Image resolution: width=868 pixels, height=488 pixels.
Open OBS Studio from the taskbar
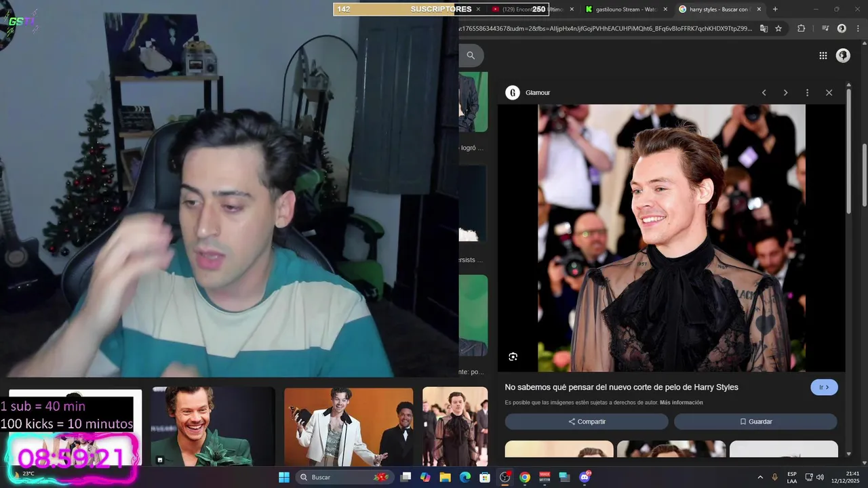[505, 477]
